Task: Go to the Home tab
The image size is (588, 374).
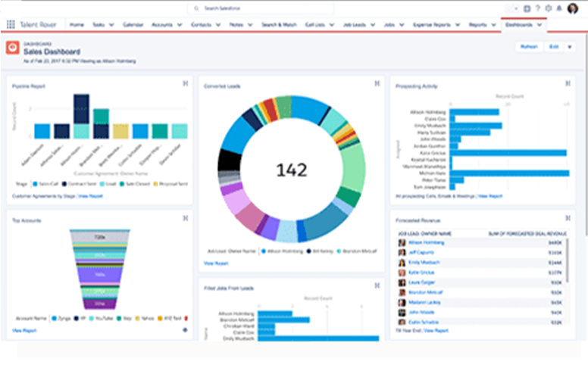Action: point(77,25)
